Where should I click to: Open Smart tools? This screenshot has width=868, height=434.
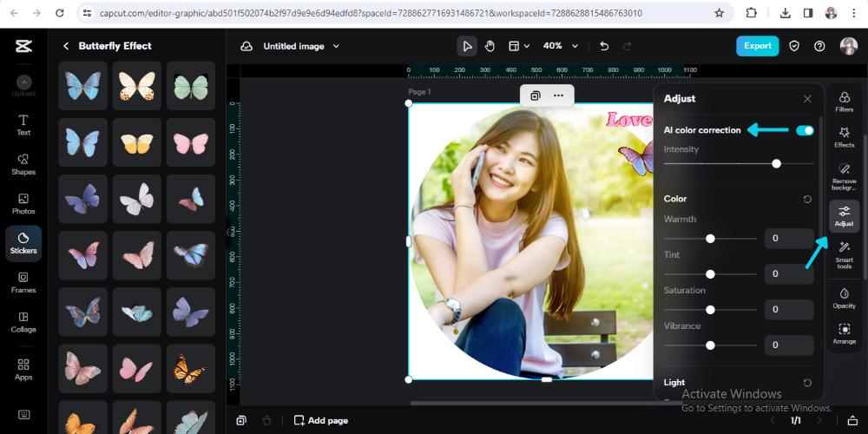[845, 255]
